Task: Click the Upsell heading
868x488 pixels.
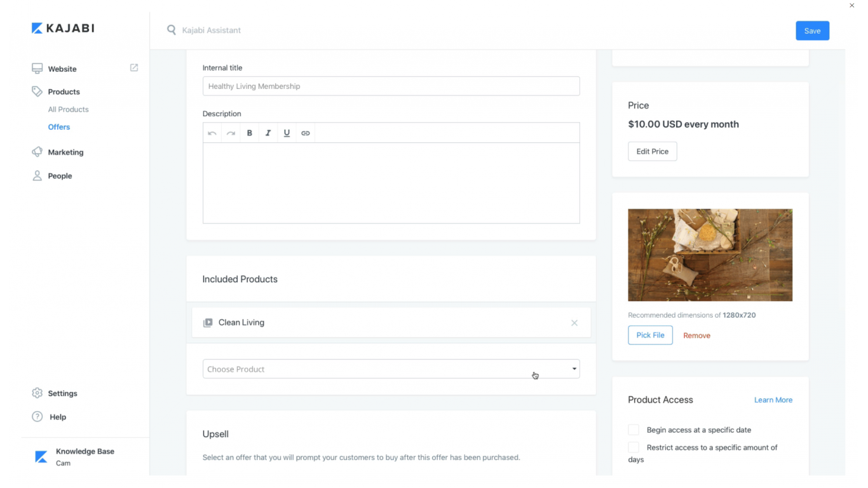Action: (215, 434)
